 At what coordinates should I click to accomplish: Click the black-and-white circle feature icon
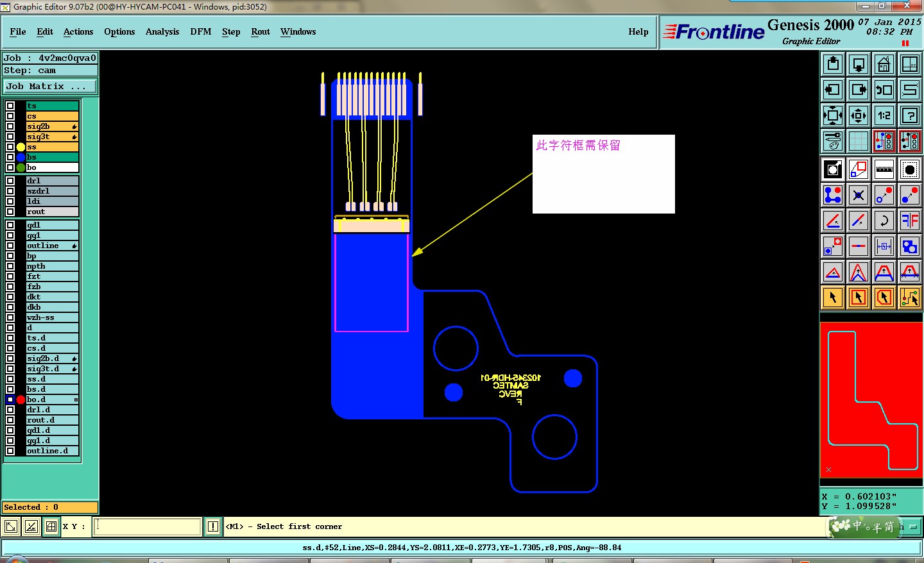click(833, 169)
